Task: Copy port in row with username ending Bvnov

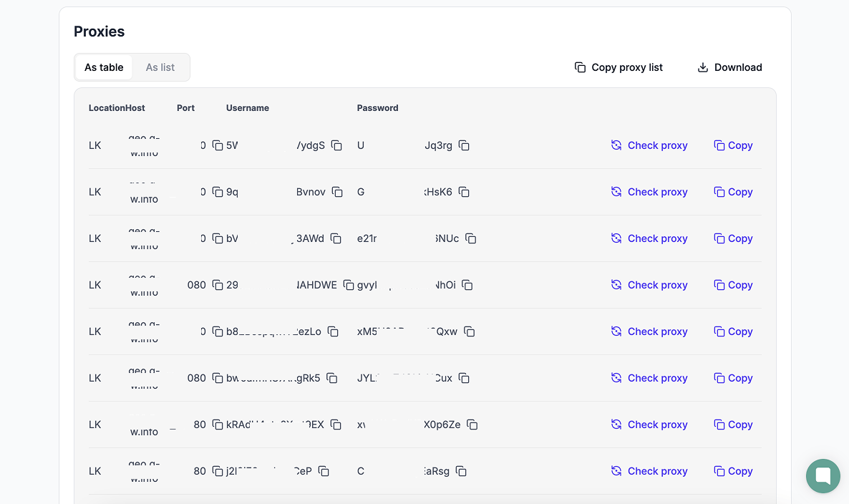Action: click(x=218, y=192)
